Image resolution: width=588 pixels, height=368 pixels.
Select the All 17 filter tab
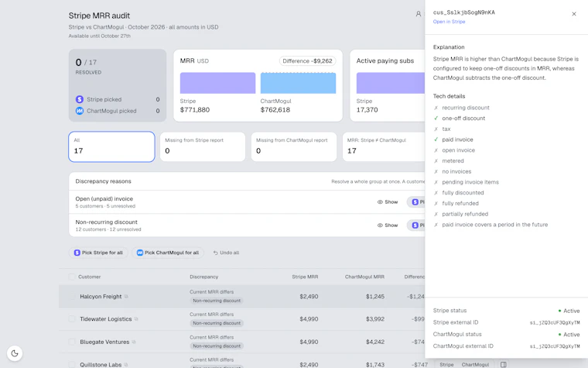[x=111, y=147]
